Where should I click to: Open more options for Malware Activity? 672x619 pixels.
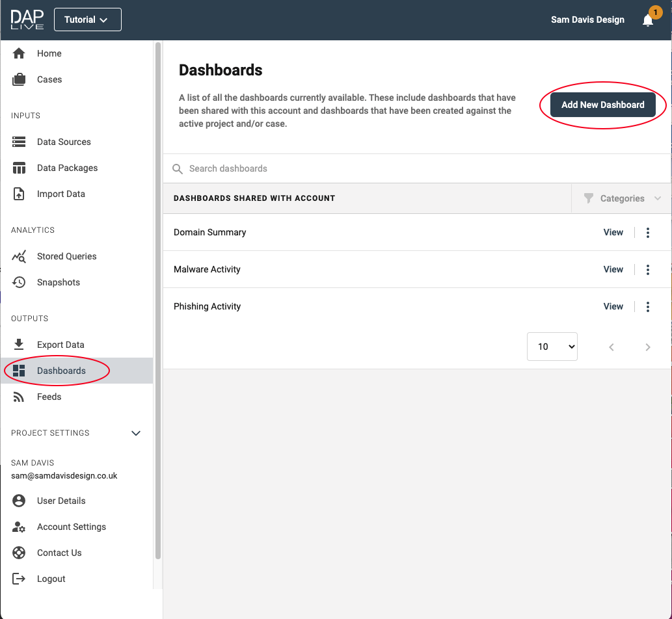(x=647, y=269)
